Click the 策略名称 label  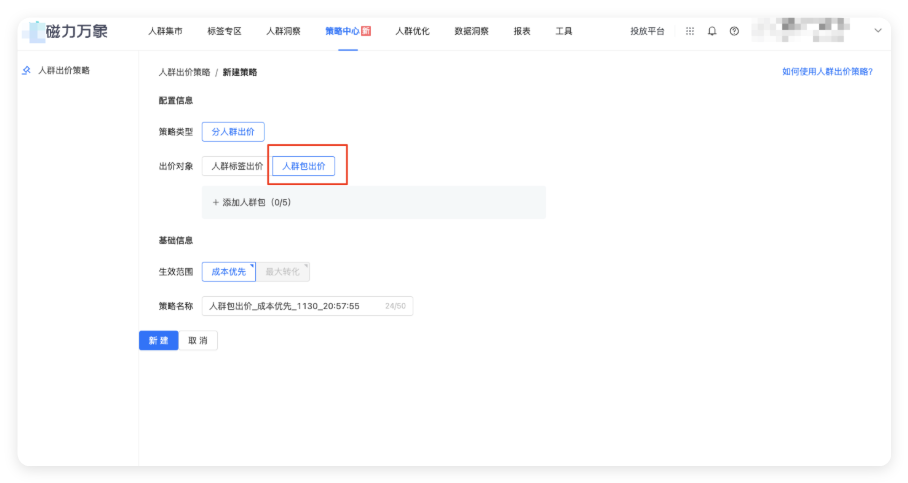(175, 306)
